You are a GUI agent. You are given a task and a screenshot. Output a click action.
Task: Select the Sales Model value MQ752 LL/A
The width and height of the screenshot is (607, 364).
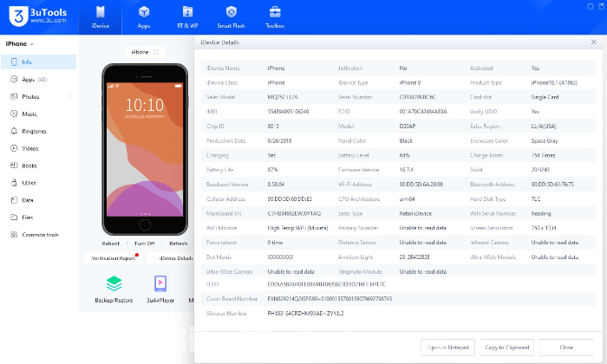tap(283, 97)
